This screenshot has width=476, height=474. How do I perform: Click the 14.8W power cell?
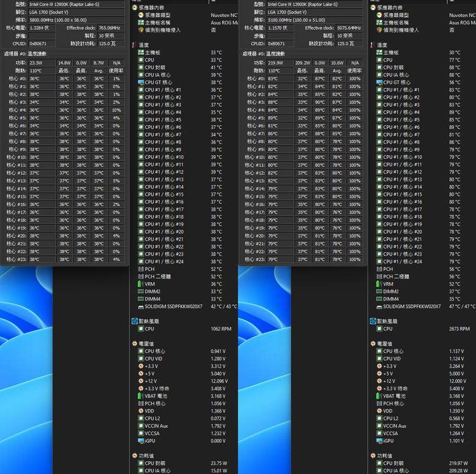pos(64,63)
